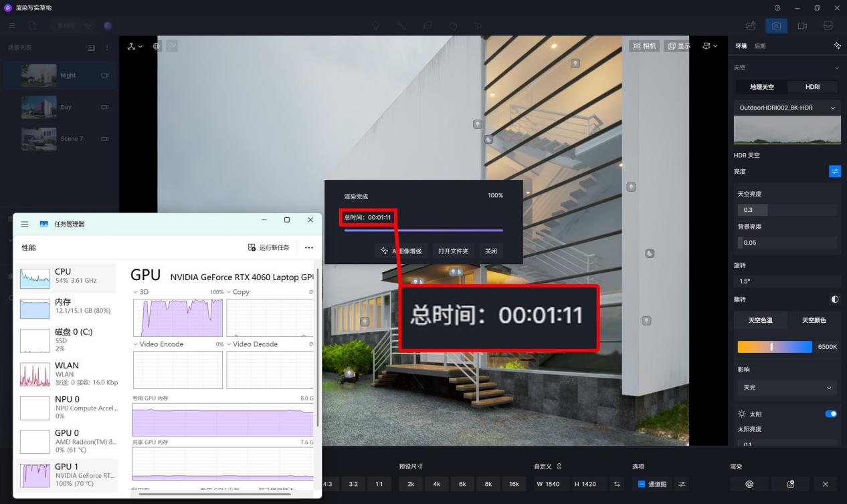Open brightness adjustment settings icon

[835, 171]
